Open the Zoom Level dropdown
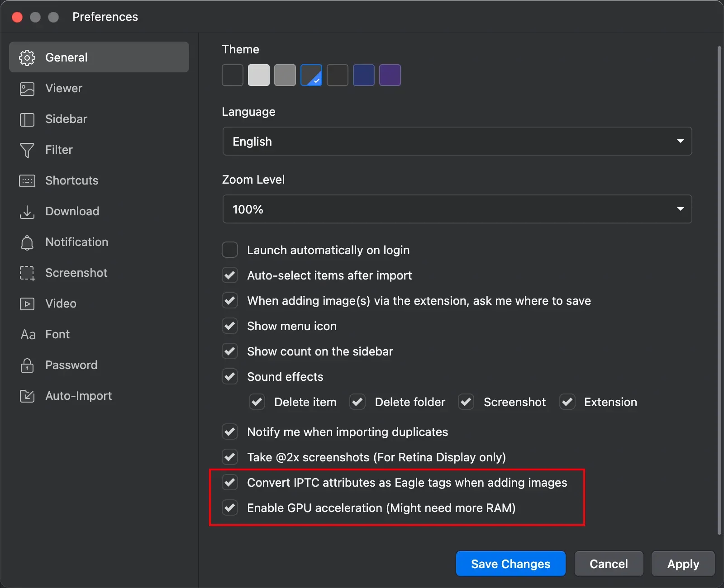 pos(457,209)
